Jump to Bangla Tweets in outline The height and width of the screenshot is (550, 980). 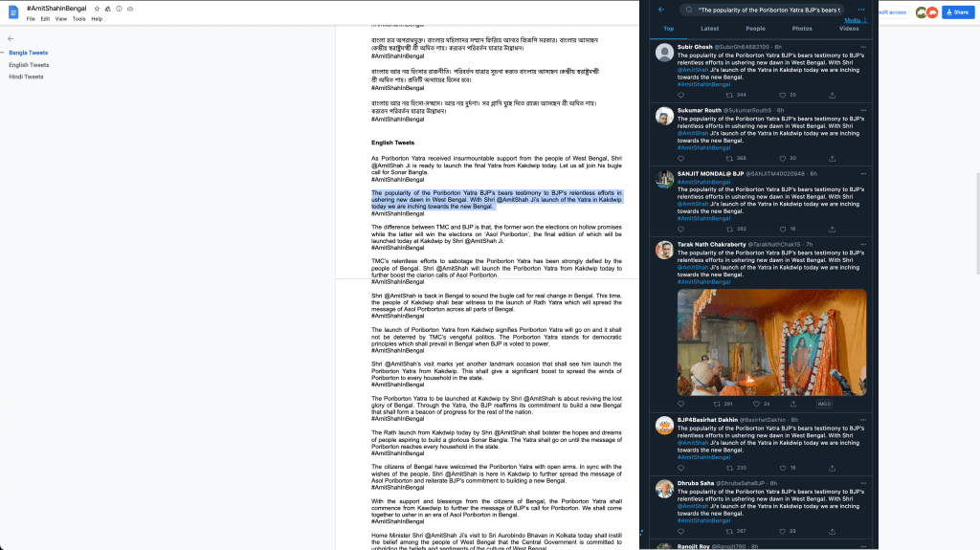pos(28,53)
